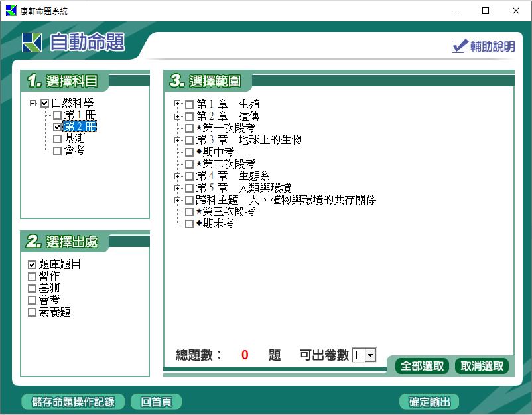Expand the 第 1 章 生殖 node
This screenshot has height=415, width=532.
coord(177,104)
